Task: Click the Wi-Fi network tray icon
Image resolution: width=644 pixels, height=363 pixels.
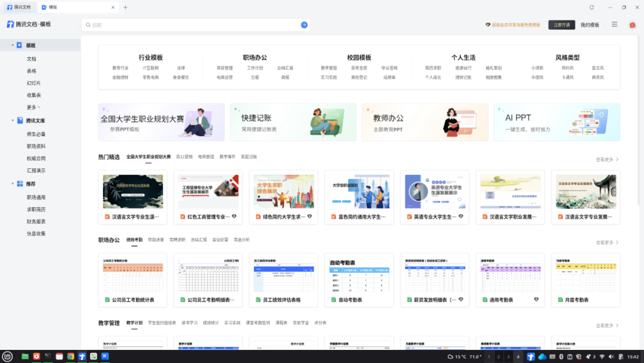Action: [x=602, y=357]
